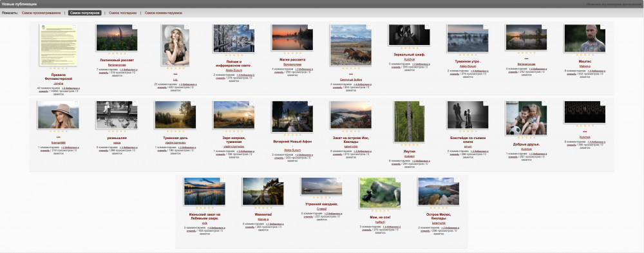644x253 pixels.
Task: Open the Самое последнее tab
Action: click(x=122, y=13)
